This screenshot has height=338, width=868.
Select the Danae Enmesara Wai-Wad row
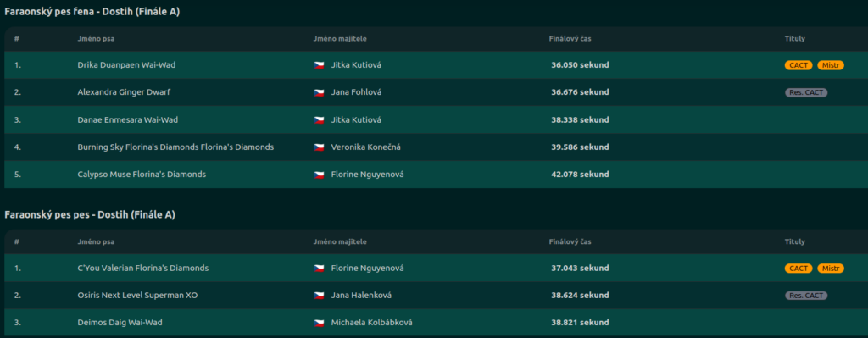437,119
